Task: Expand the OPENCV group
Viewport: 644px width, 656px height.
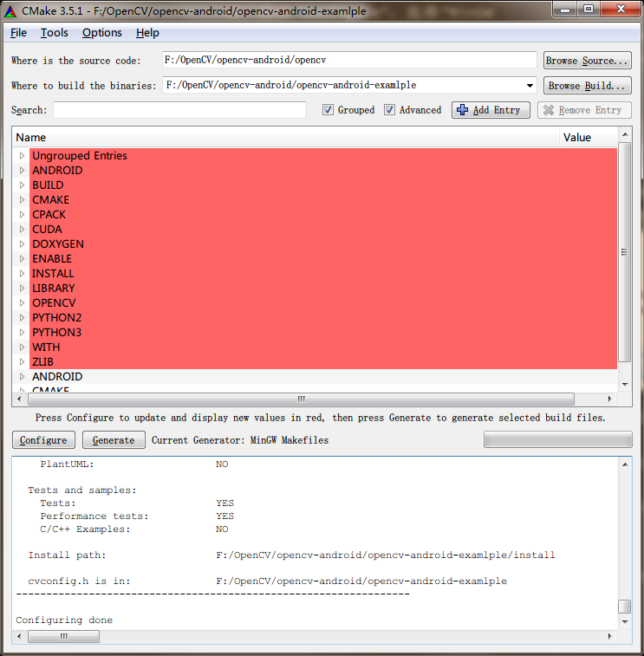Action: pos(23,303)
